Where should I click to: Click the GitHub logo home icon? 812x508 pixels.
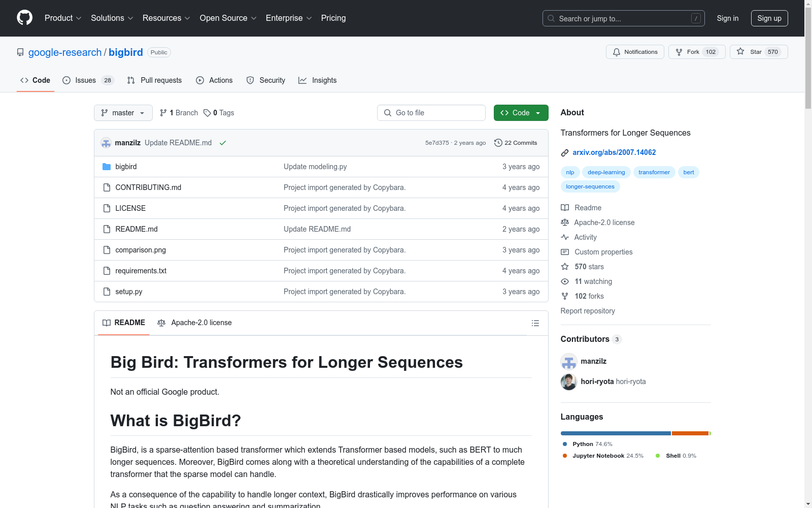tap(24, 18)
